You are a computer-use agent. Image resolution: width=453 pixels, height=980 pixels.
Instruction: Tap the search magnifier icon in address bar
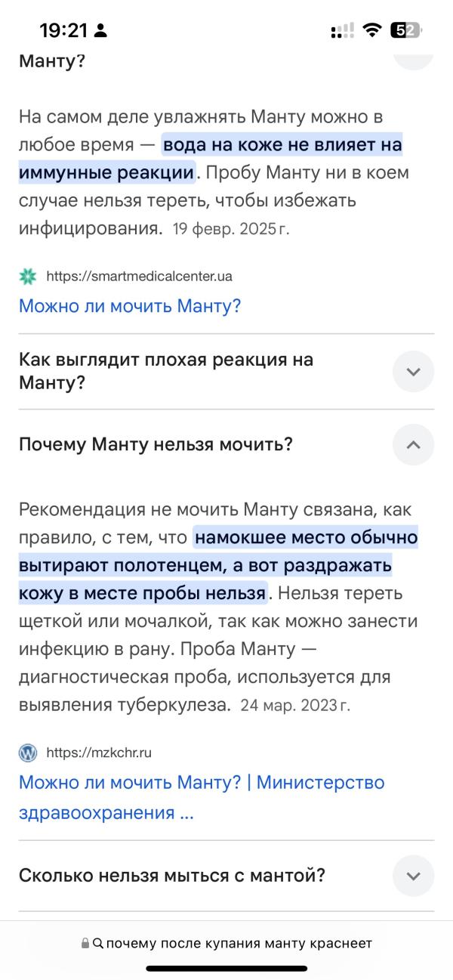point(97,944)
